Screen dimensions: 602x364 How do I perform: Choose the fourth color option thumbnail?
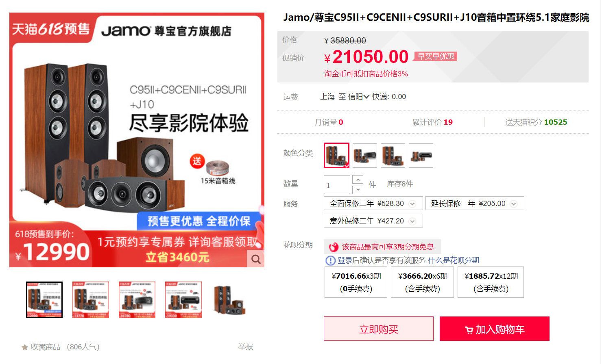421,156
